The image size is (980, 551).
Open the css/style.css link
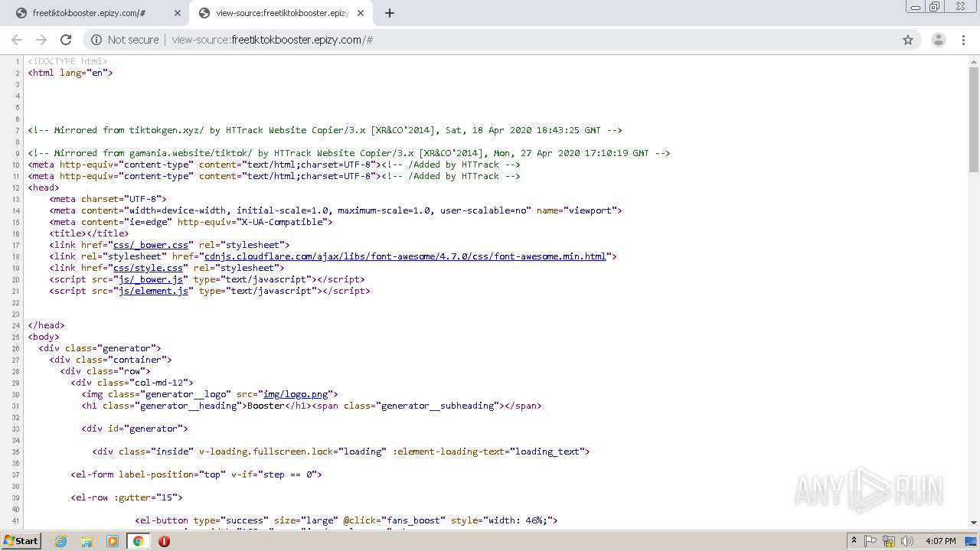pos(149,268)
